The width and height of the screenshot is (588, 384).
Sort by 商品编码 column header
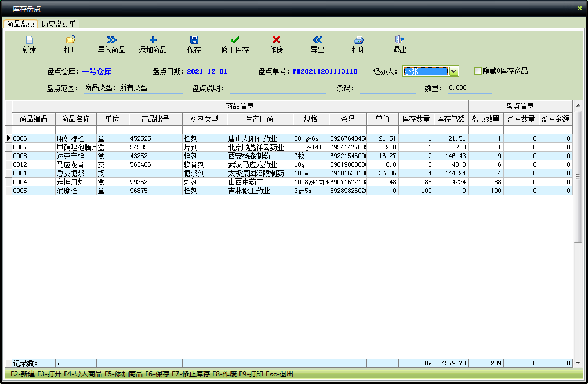(34, 119)
